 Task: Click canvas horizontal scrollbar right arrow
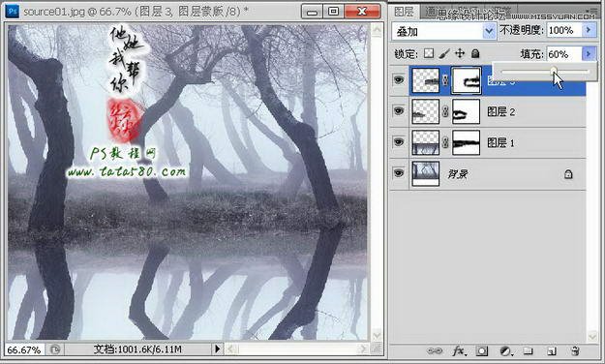tap(363, 349)
